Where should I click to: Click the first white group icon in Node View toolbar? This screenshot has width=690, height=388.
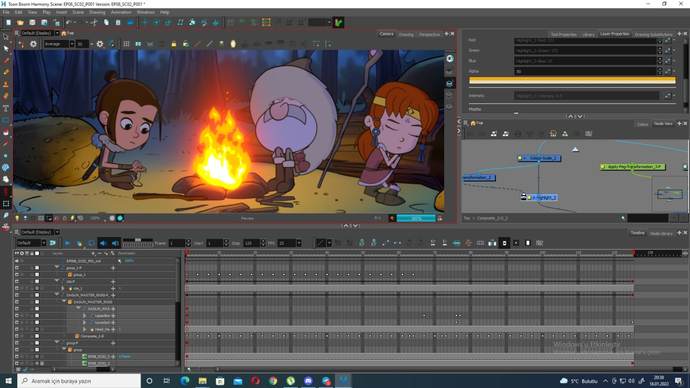[494, 133]
